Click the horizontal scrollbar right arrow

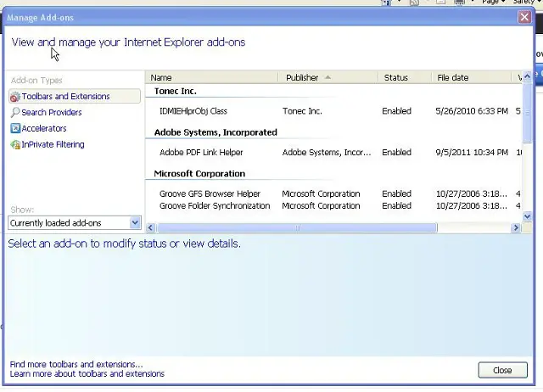[516, 227]
